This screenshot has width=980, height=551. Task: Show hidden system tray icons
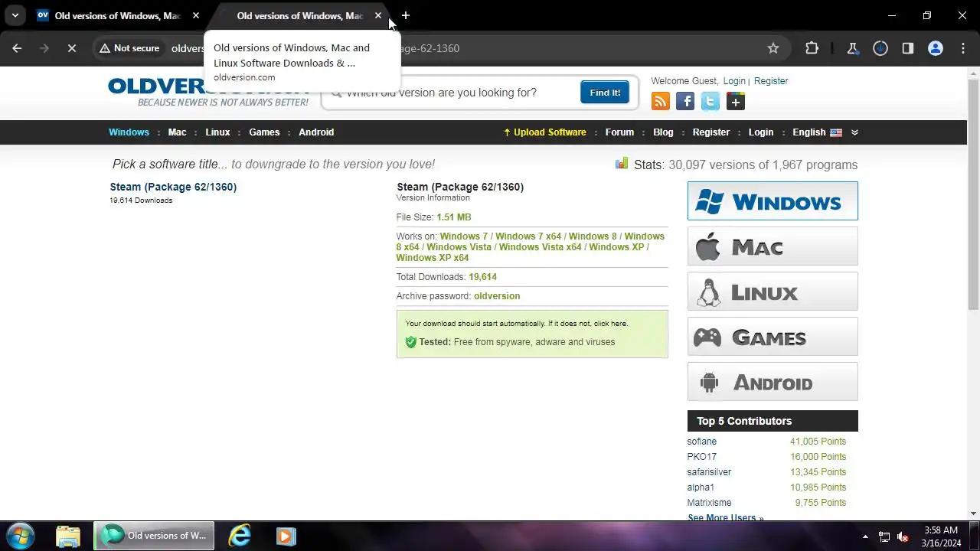coord(865,536)
